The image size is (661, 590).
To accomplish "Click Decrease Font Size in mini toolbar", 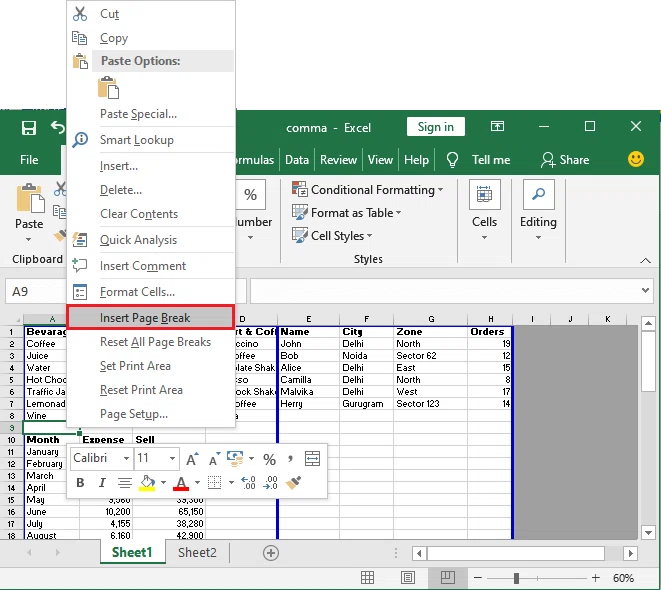I will 214,459.
